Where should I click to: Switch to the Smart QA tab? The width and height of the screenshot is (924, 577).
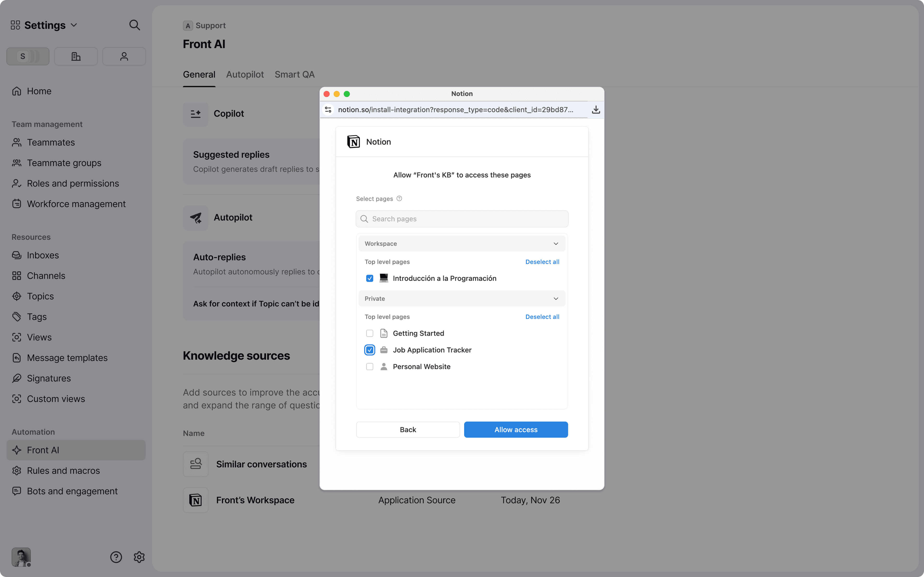[294, 75]
